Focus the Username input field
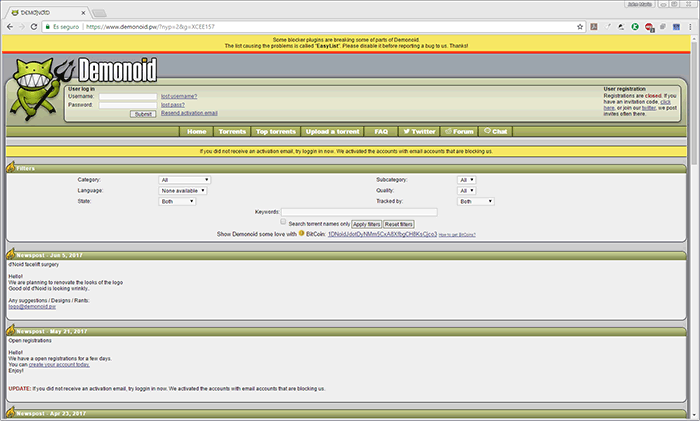The image size is (700, 421). coord(128,96)
